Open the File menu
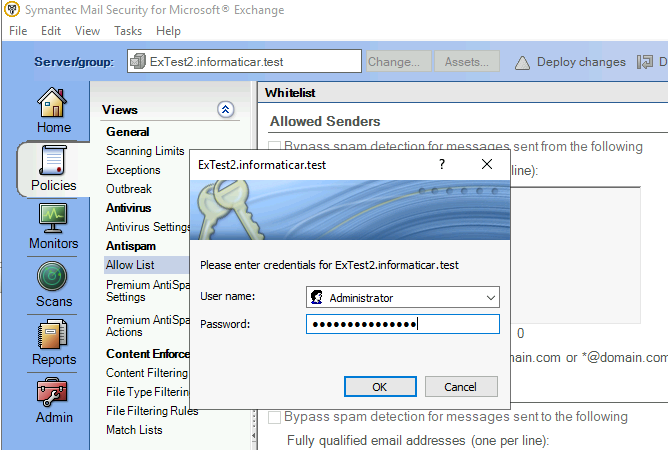The width and height of the screenshot is (668, 450). point(18,31)
